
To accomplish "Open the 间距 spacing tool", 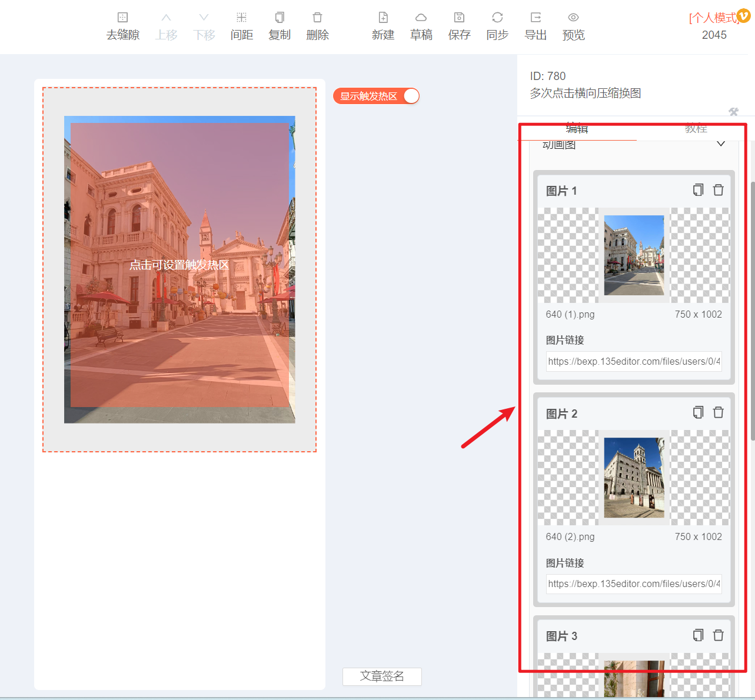I will [x=241, y=26].
